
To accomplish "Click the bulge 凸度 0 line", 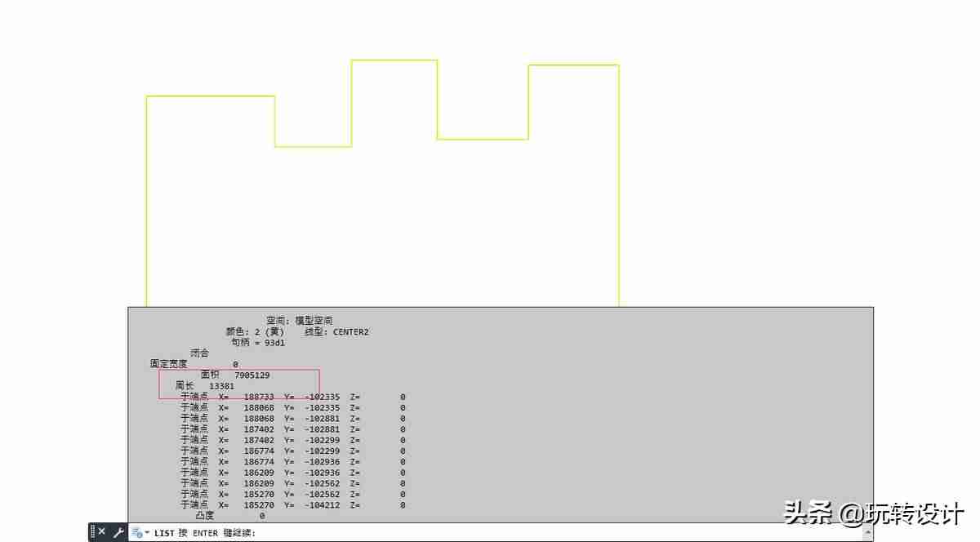I will pyautogui.click(x=229, y=516).
